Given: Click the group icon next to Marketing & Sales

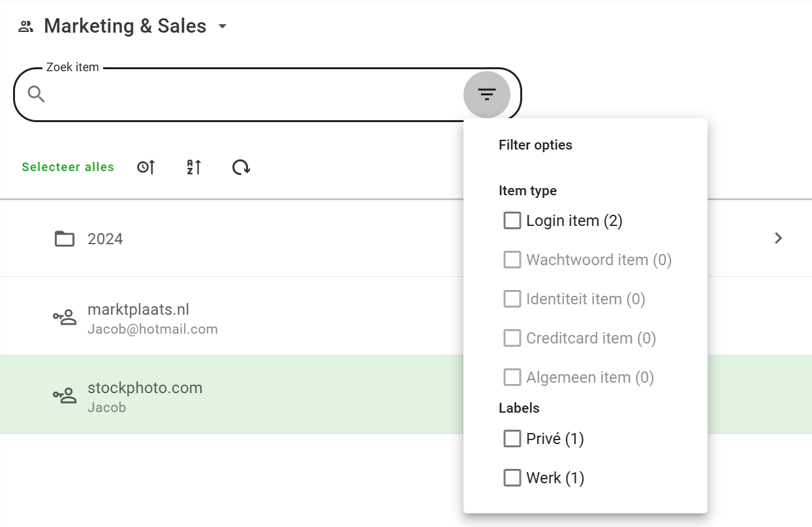Looking at the screenshot, I should 25,27.
